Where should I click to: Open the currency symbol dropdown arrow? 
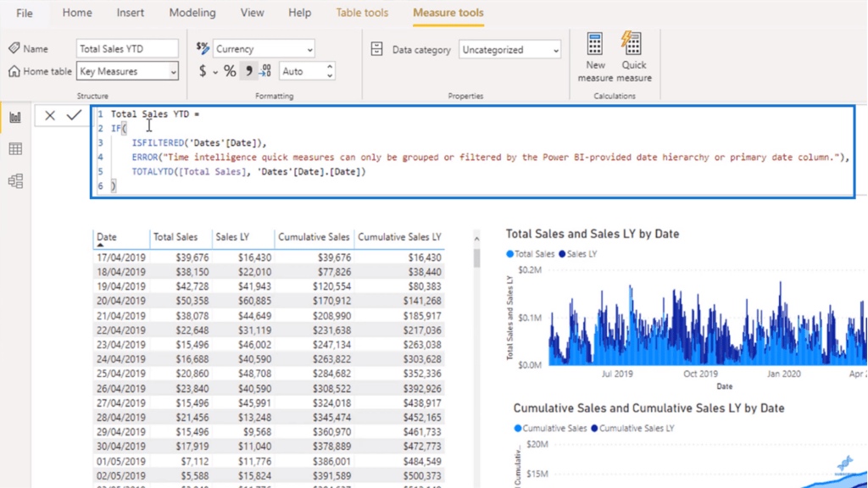click(x=215, y=72)
